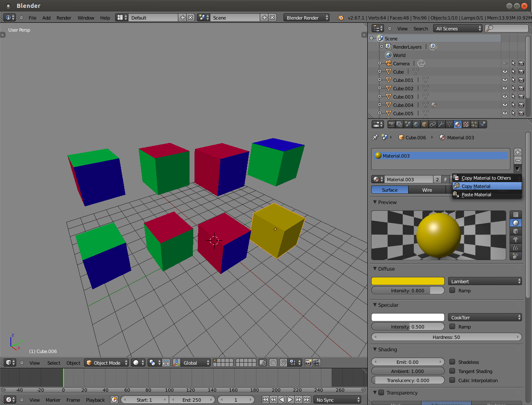The image size is (532, 405).
Task: Open the Render menu in top bar
Action: pos(64,18)
